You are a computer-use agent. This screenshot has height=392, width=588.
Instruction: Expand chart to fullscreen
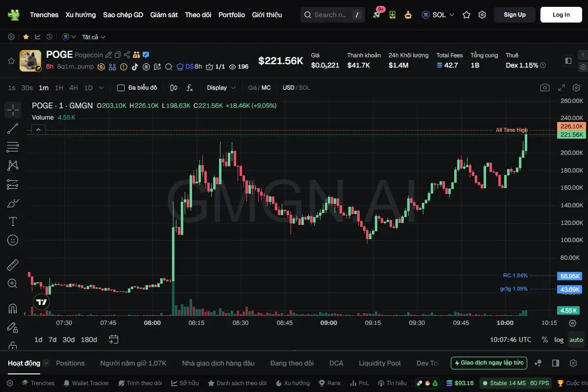coord(562,88)
